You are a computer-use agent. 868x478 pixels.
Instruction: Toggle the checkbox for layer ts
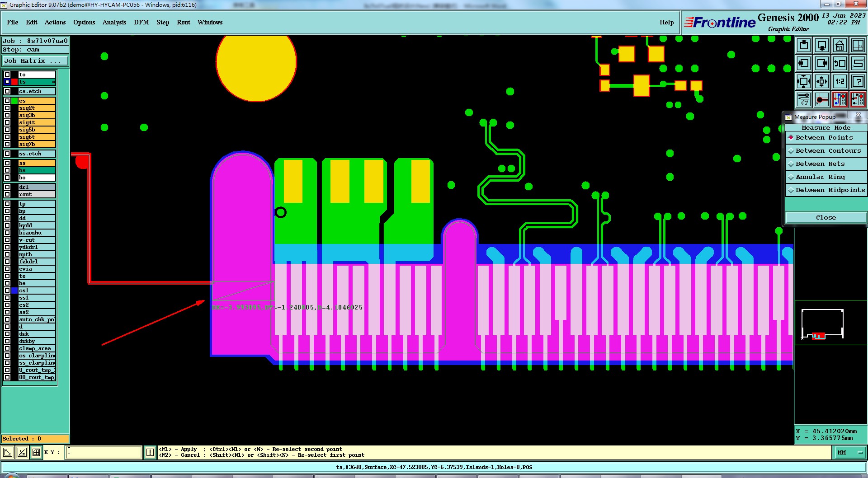pos(7,82)
